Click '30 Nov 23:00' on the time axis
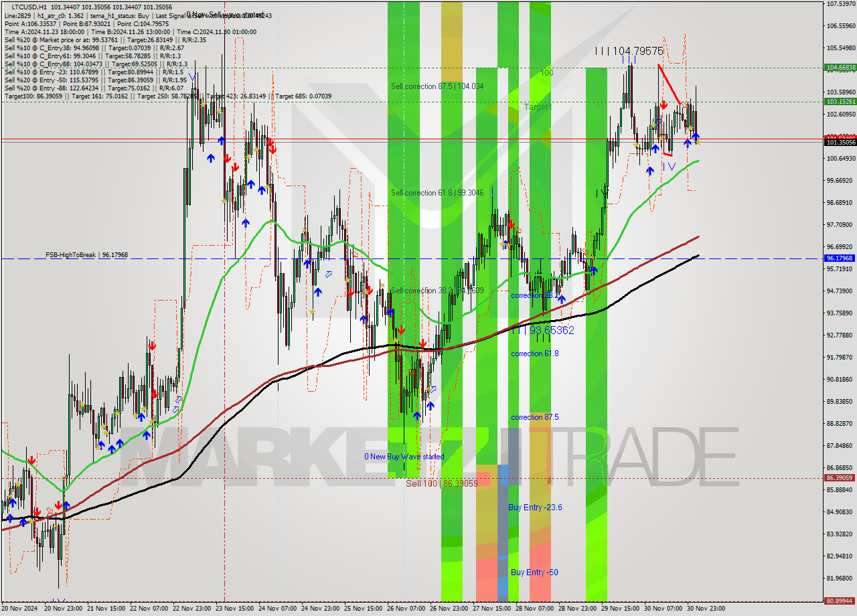 (x=706, y=609)
